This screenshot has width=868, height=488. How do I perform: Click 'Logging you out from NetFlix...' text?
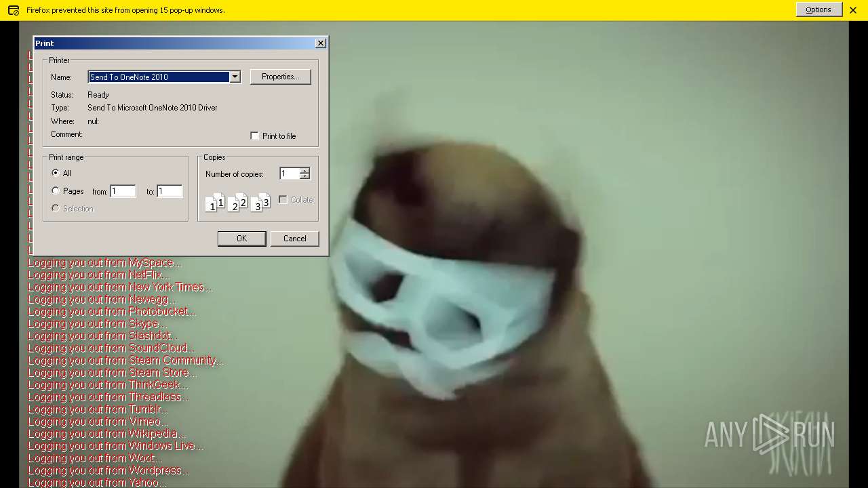coord(99,275)
